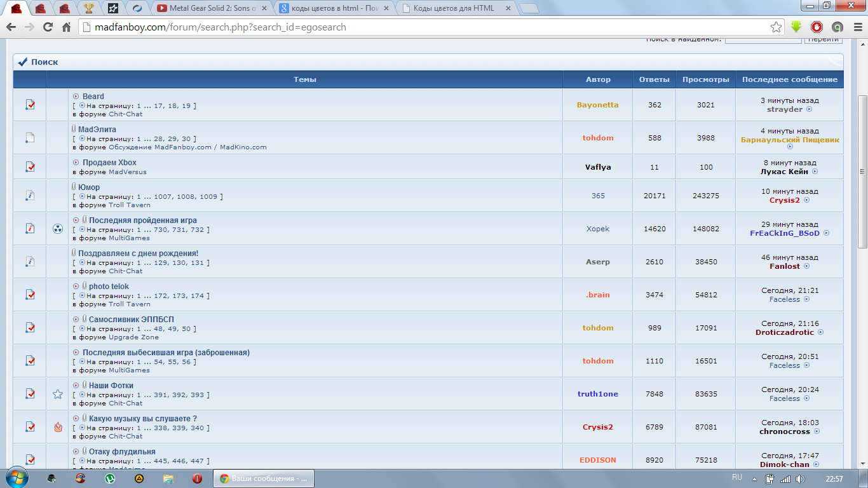The width and height of the screenshot is (868, 488).
Task: Click the radioactive icon next to Последняя пройденная игра
Action: pos(58,229)
